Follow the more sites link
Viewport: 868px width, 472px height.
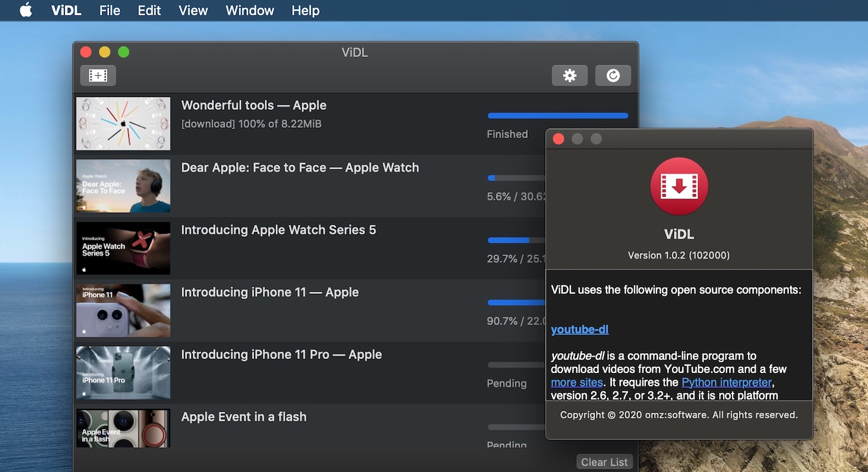pos(577,382)
